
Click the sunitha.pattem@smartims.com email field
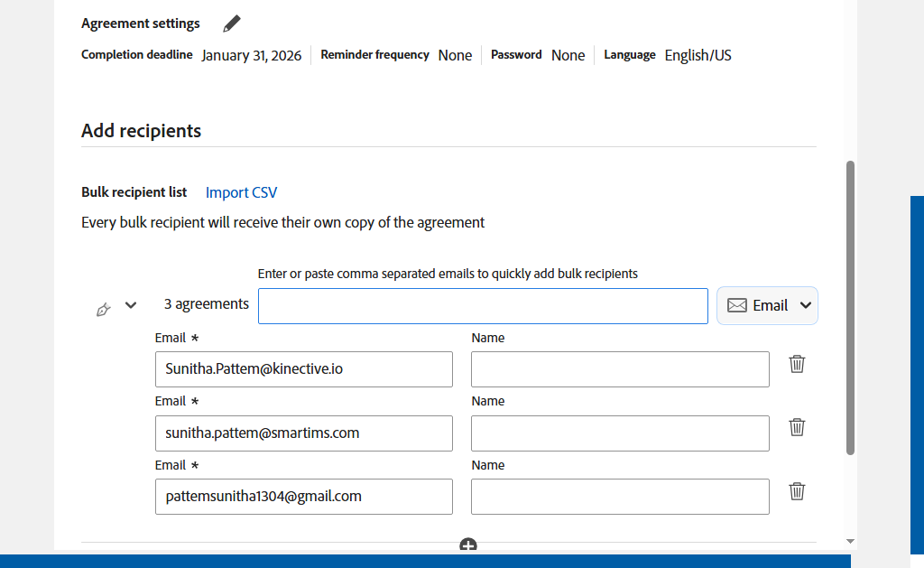pyautogui.click(x=303, y=433)
